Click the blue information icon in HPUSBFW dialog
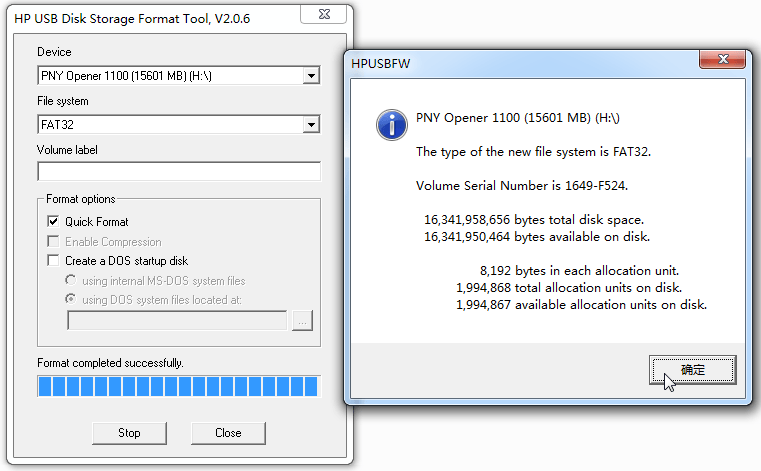 coord(392,125)
